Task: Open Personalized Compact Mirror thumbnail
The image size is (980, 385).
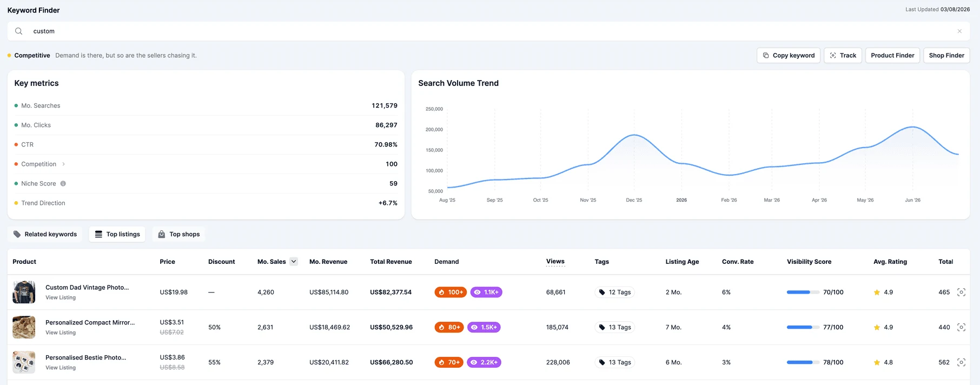Action: click(x=24, y=327)
